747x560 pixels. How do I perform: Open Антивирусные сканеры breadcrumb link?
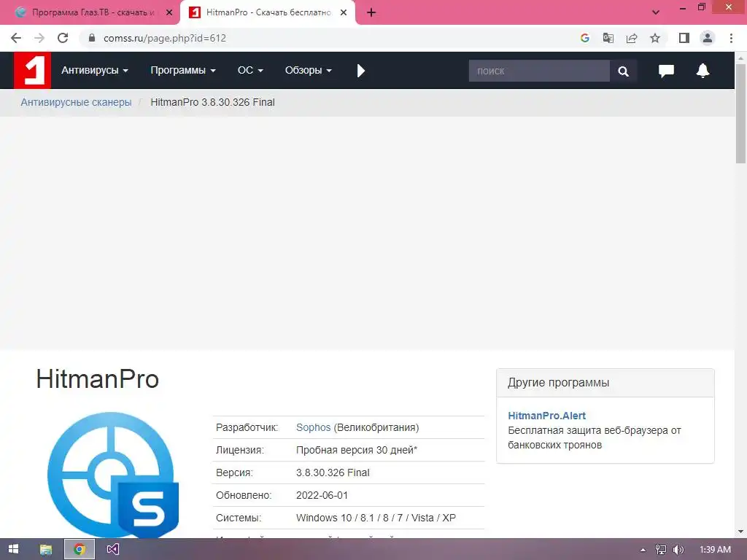pyautogui.click(x=76, y=102)
